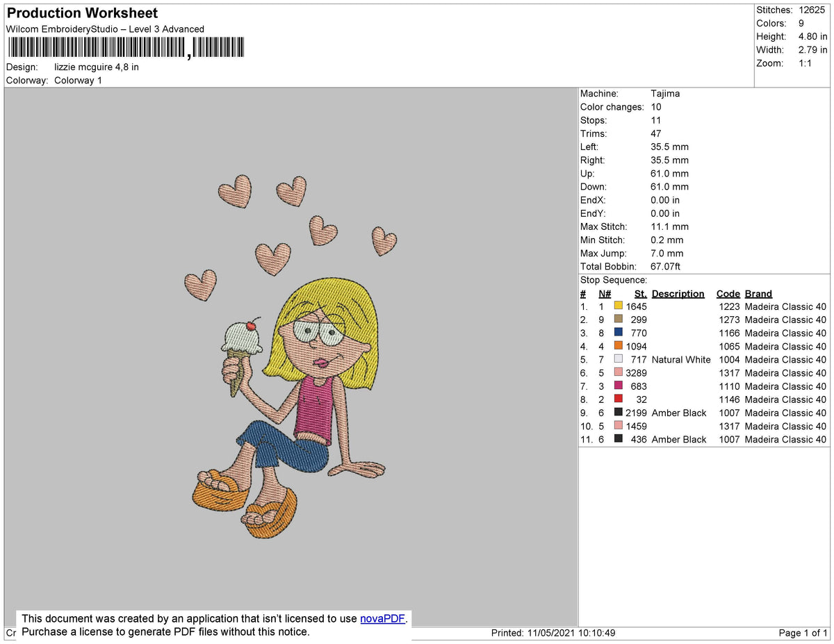The height and width of the screenshot is (644, 834).
Task: Click the orange thread swatch for stop 4
Action: pos(617,346)
